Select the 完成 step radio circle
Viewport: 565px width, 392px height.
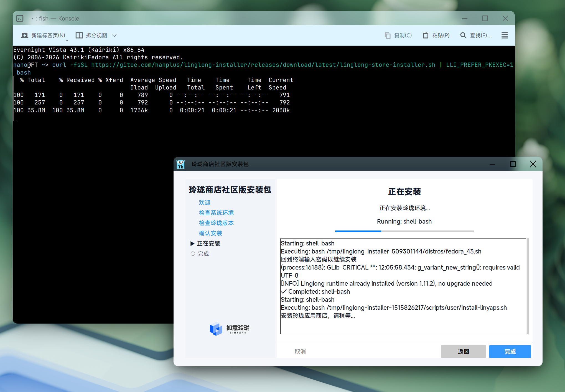(193, 253)
